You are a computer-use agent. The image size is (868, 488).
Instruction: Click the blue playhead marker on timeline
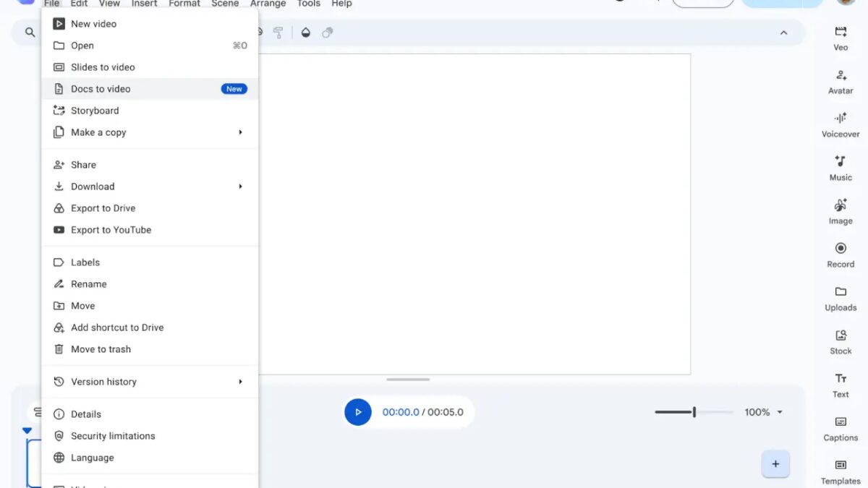27,431
